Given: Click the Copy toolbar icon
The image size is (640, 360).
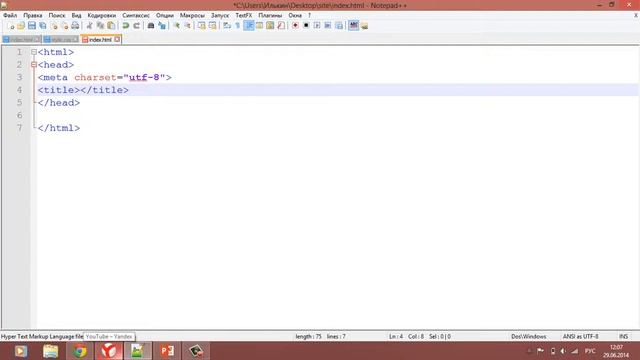Looking at the screenshot, I should tap(100, 26).
